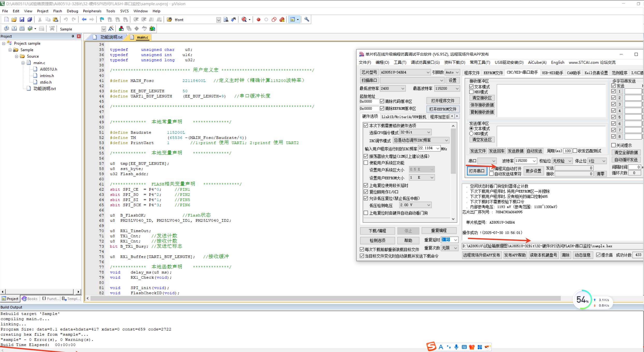This screenshot has width=644, height=352.
Task: Toggle 提示音 checkbox
Action: [x=598, y=255]
